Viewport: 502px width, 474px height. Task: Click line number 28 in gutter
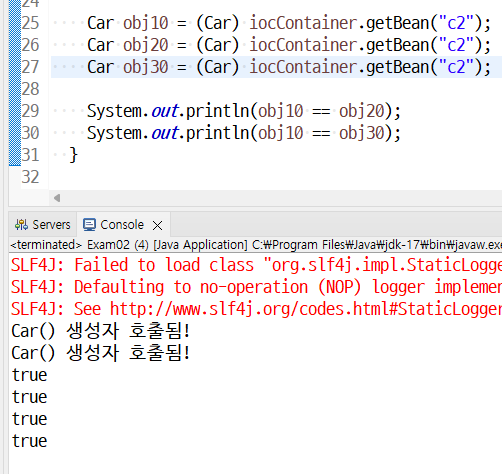click(x=30, y=89)
